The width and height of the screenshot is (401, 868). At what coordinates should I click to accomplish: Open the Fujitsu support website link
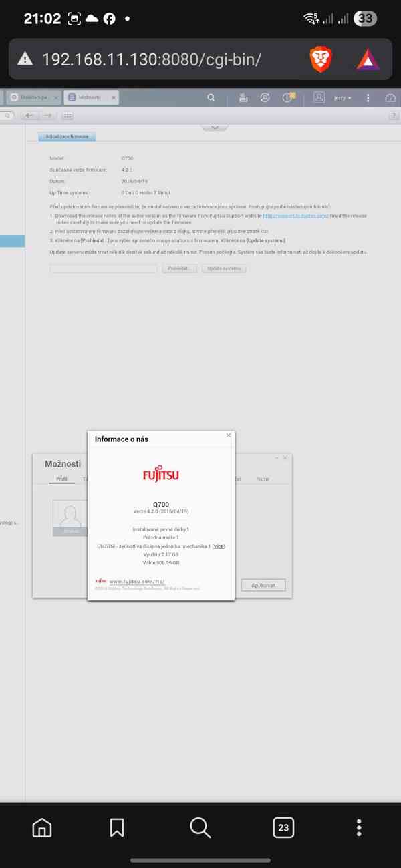(x=295, y=216)
